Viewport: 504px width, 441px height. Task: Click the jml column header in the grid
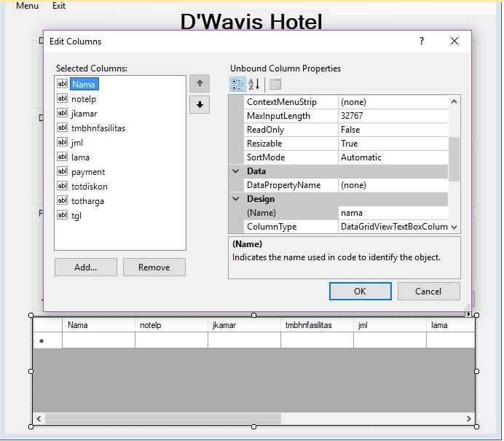390,325
